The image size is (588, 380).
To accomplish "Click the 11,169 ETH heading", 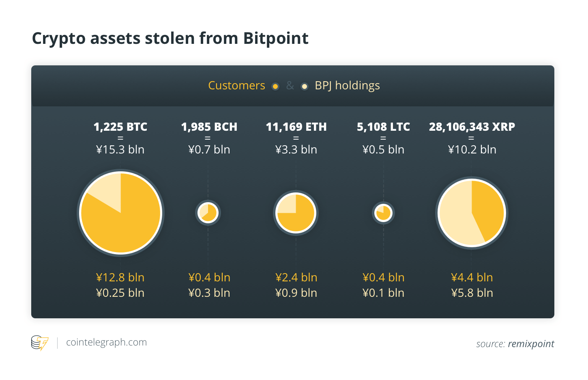I will click(x=296, y=127).
